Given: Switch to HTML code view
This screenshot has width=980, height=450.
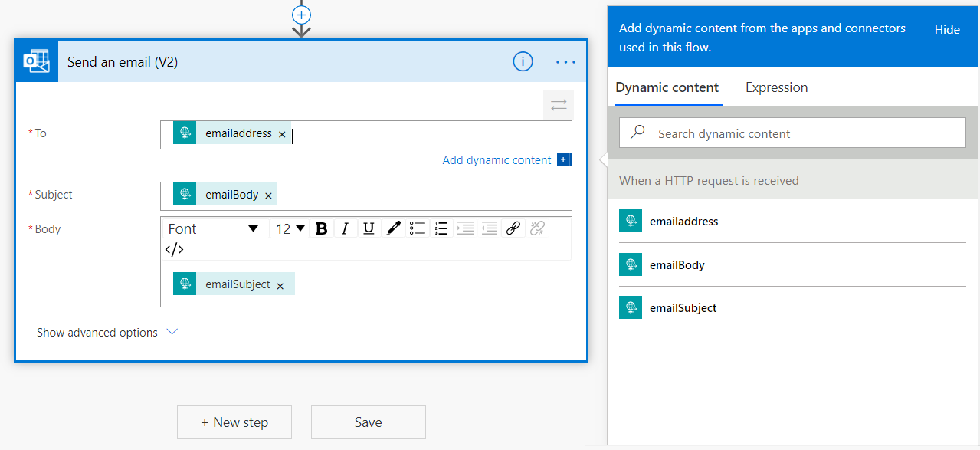Looking at the screenshot, I should [174, 249].
